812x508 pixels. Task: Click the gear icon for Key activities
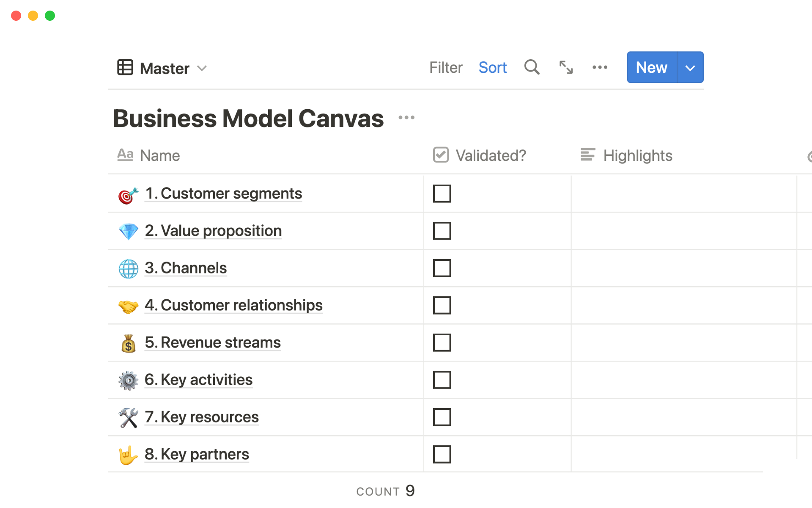pos(128,380)
